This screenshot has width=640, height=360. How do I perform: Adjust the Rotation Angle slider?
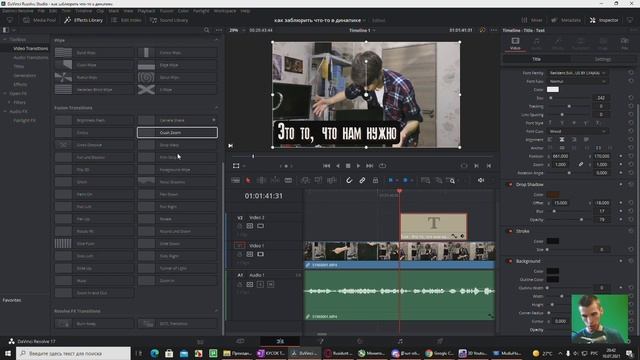(x=569, y=173)
